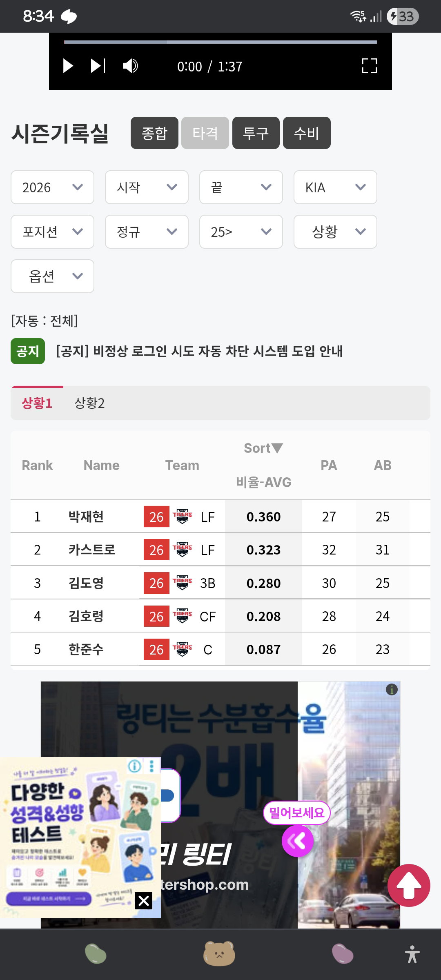The image size is (441, 980).
Task: Open video in fullscreen mode
Action: click(370, 66)
